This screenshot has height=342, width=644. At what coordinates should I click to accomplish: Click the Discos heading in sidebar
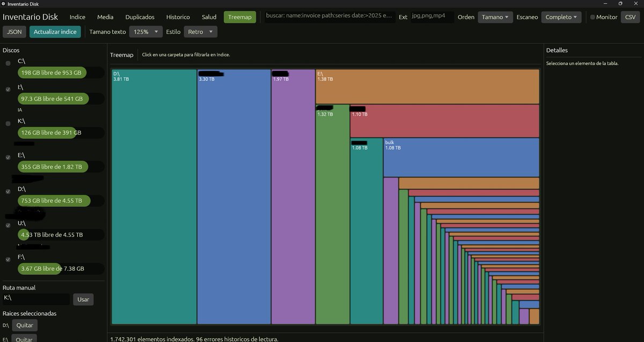pyautogui.click(x=11, y=50)
